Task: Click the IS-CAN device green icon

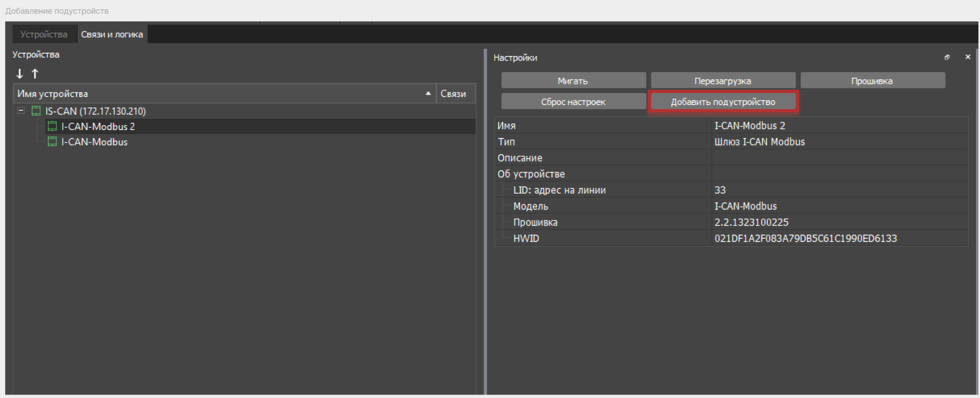Action: click(x=36, y=111)
